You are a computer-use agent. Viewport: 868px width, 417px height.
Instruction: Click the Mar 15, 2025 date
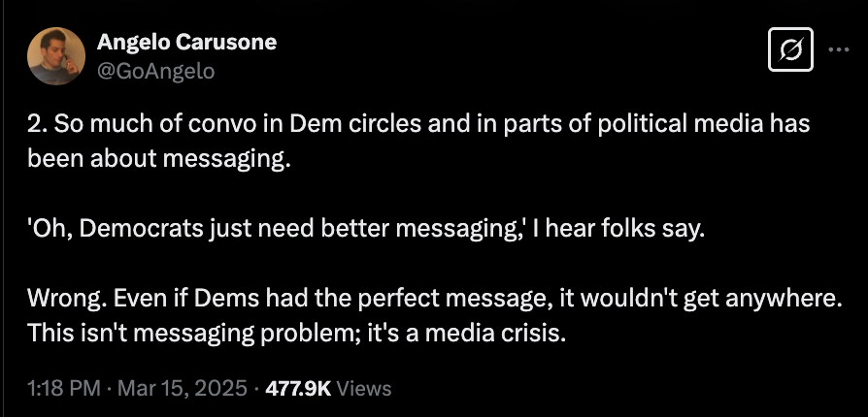coord(183,388)
